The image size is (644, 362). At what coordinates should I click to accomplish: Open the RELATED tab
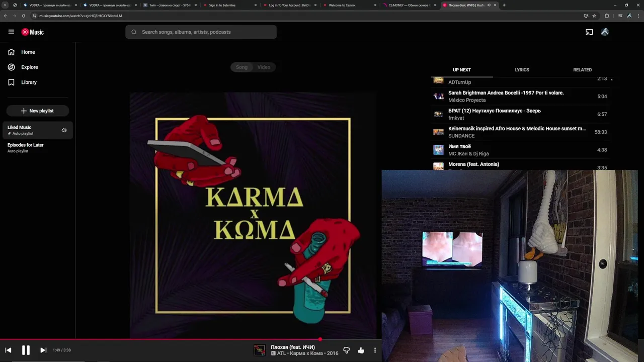[582, 70]
